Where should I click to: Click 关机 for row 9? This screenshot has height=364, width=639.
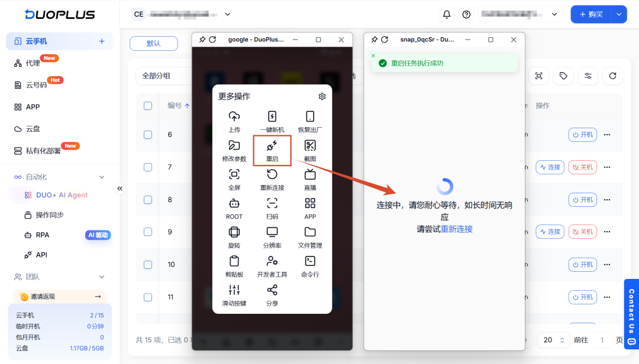(x=582, y=232)
